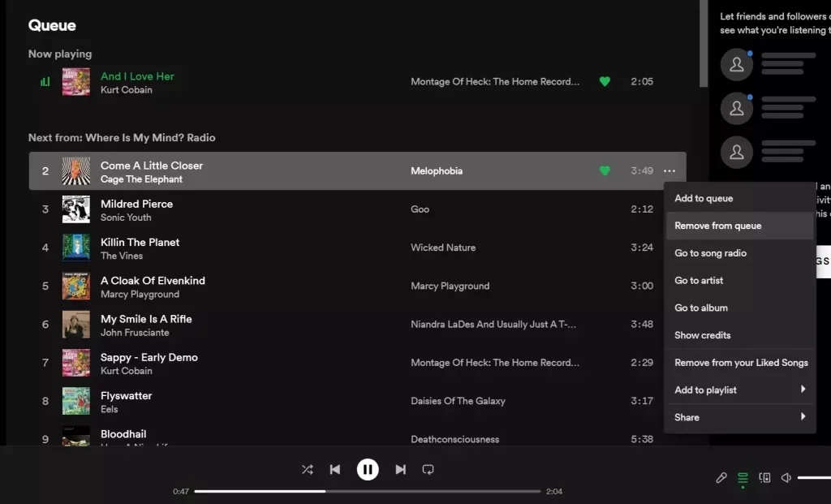Choose Remove from queue
Image resolution: width=831 pixels, height=504 pixels.
tap(740, 226)
